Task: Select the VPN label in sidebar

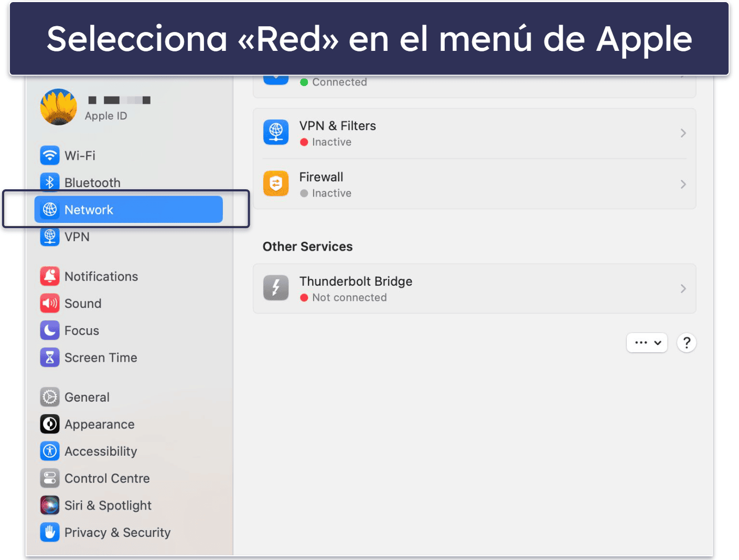Action: tap(77, 237)
